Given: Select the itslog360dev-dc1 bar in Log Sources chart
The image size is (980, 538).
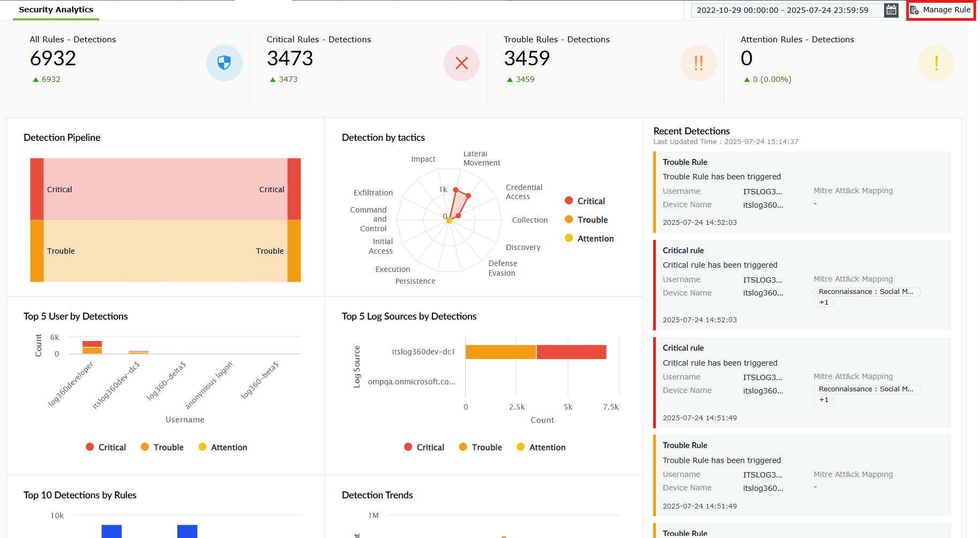Looking at the screenshot, I should pos(536,352).
